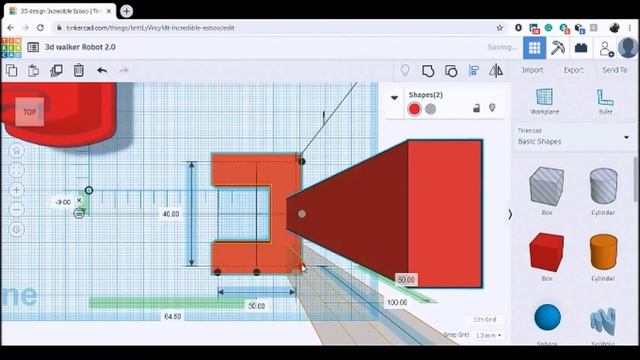This screenshot has width=640, height=360.
Task: Toggle ruler endpoint/midpoint mode icon
Action: tap(79, 213)
